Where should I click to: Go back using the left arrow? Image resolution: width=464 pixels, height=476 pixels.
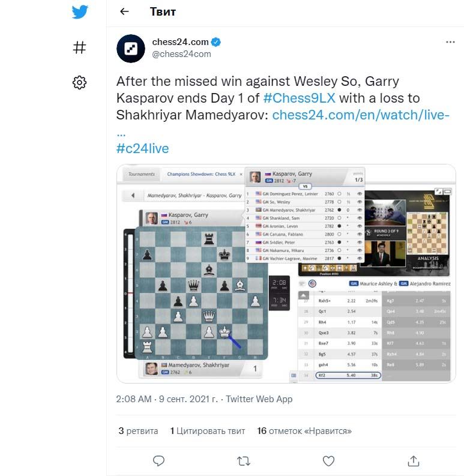124,11
